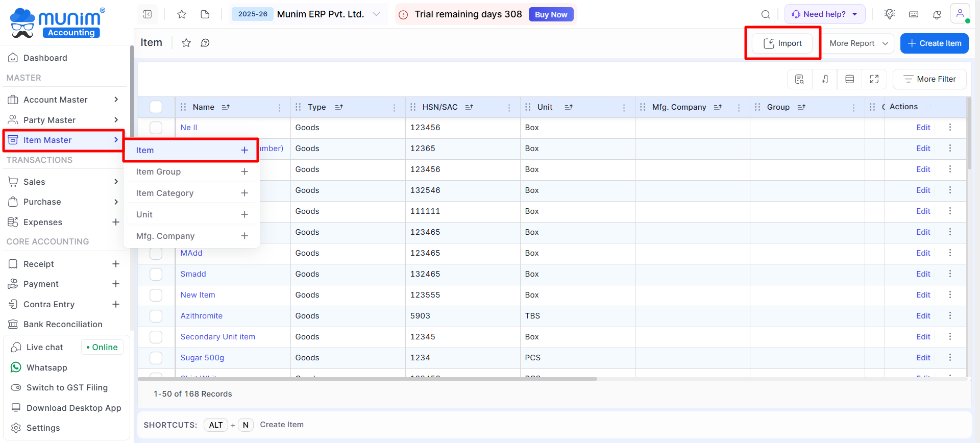This screenshot has width=980, height=443.
Task: Click the plus icon next to Item Group
Action: tap(244, 172)
